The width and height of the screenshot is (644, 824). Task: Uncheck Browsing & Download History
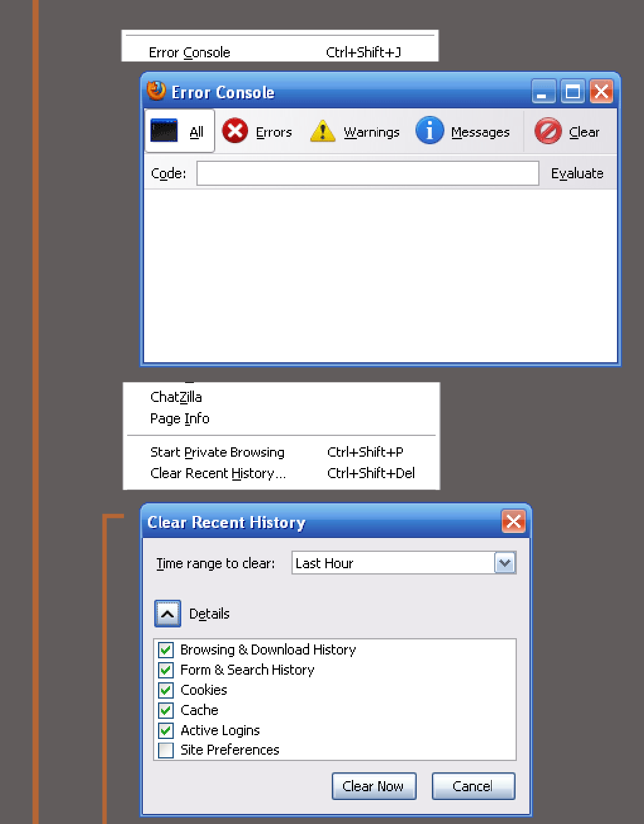166,649
